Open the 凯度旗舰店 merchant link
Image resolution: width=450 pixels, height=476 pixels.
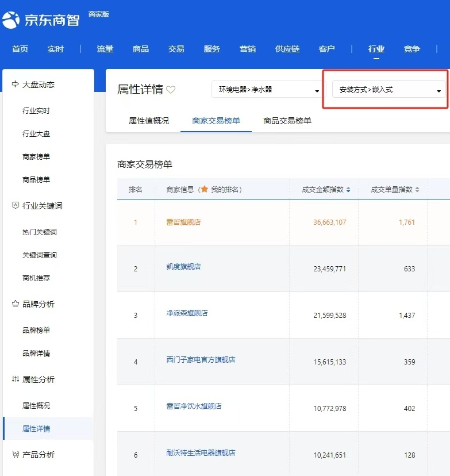(183, 267)
